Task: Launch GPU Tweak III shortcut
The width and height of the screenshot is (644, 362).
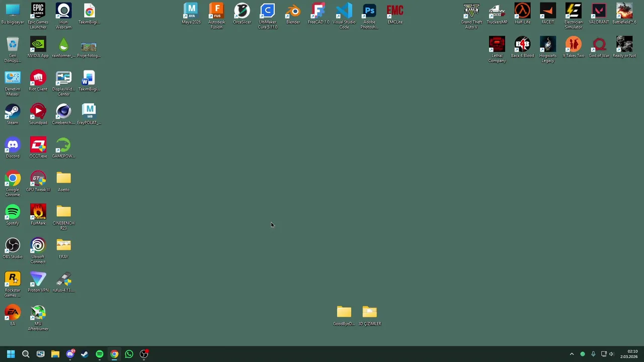Action: coord(38,181)
